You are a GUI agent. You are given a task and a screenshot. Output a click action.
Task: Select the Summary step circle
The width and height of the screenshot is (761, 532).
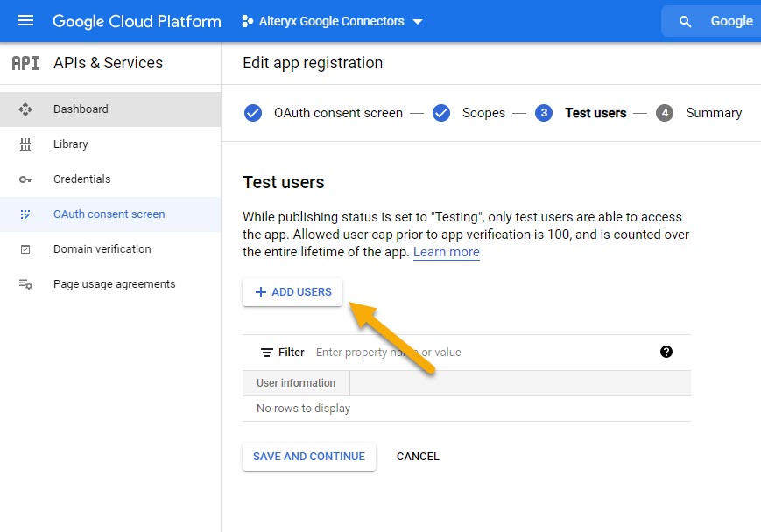[666, 112]
